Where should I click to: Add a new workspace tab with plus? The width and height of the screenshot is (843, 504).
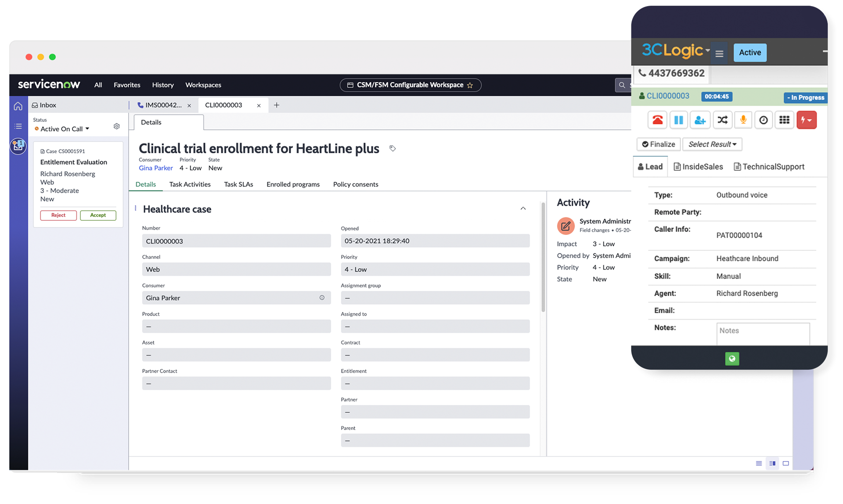277,105
